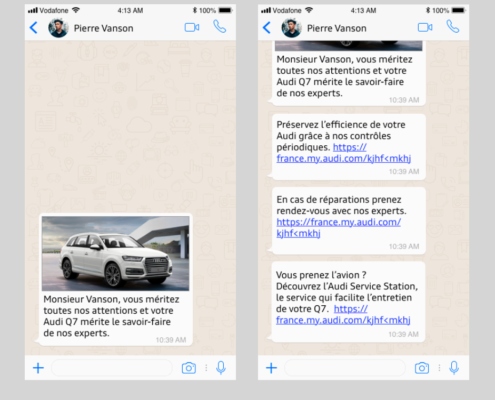Start voice call in right phone header

click(x=453, y=27)
